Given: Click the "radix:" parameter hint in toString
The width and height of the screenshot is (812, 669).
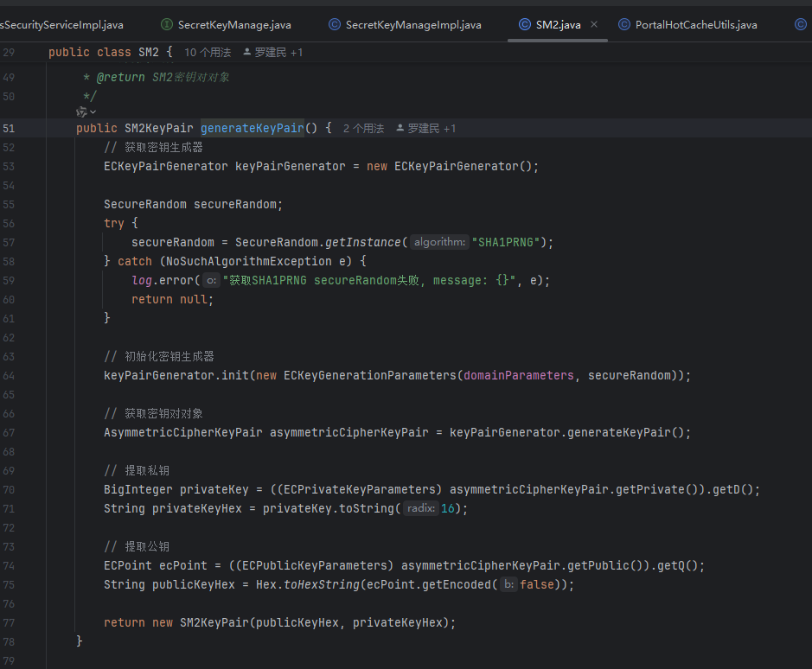Looking at the screenshot, I should click(x=420, y=508).
